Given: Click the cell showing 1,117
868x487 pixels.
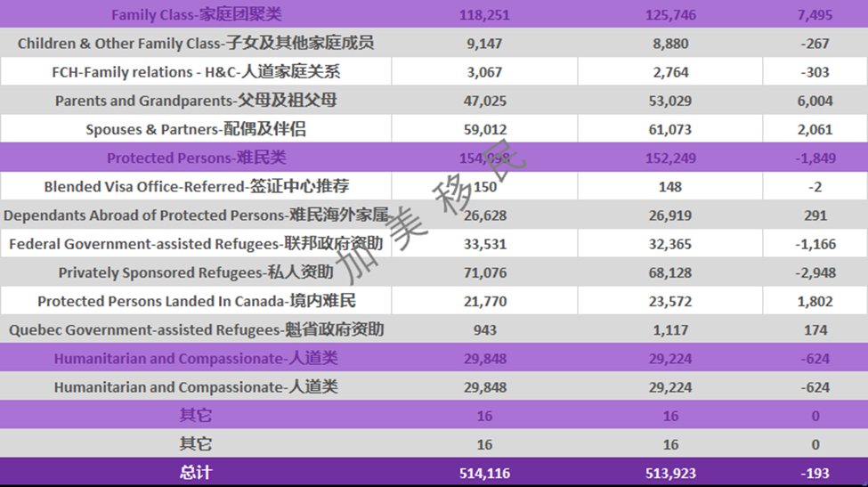Looking at the screenshot, I should tap(670, 331).
